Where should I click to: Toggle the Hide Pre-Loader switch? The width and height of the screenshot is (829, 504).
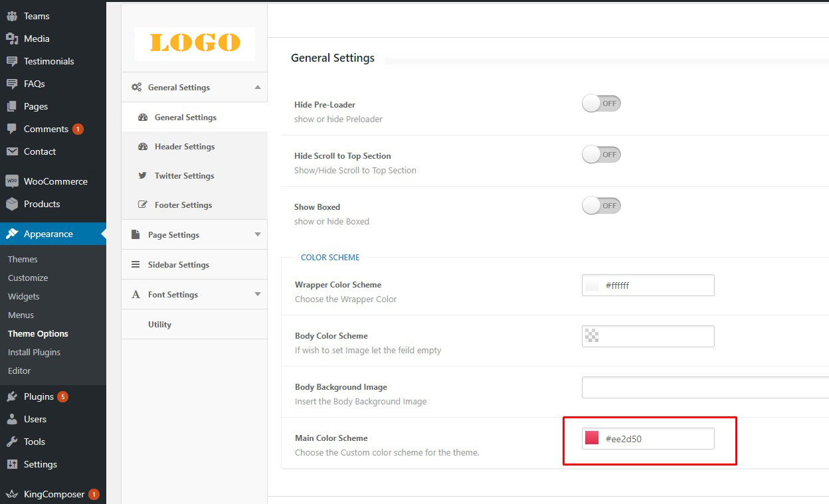(601, 104)
